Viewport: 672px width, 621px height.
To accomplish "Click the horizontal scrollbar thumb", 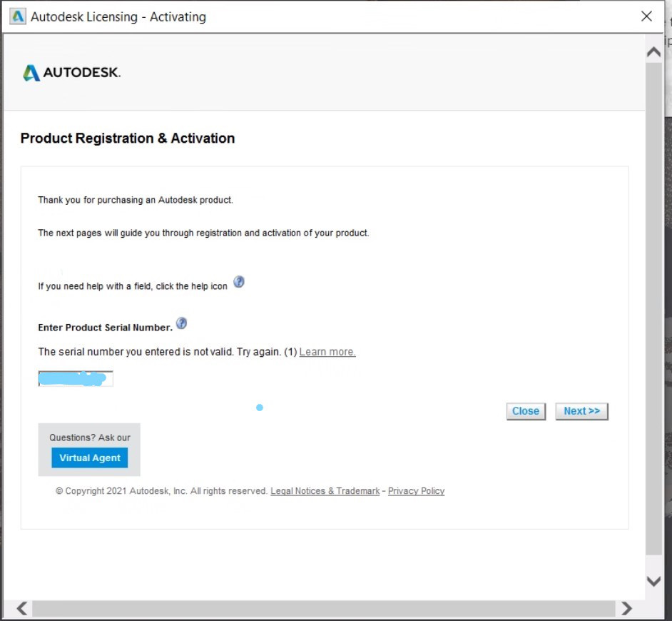I will [324, 608].
